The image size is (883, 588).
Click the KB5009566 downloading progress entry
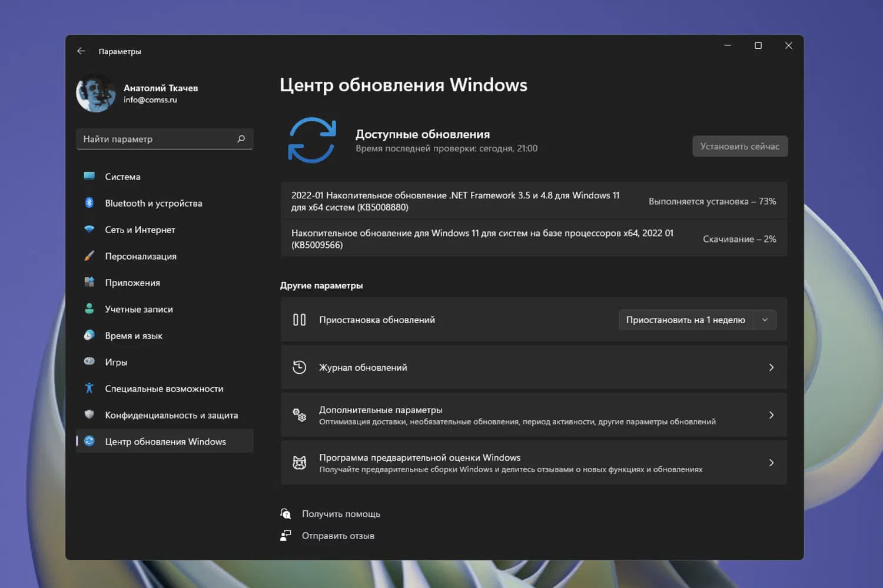[530, 238]
